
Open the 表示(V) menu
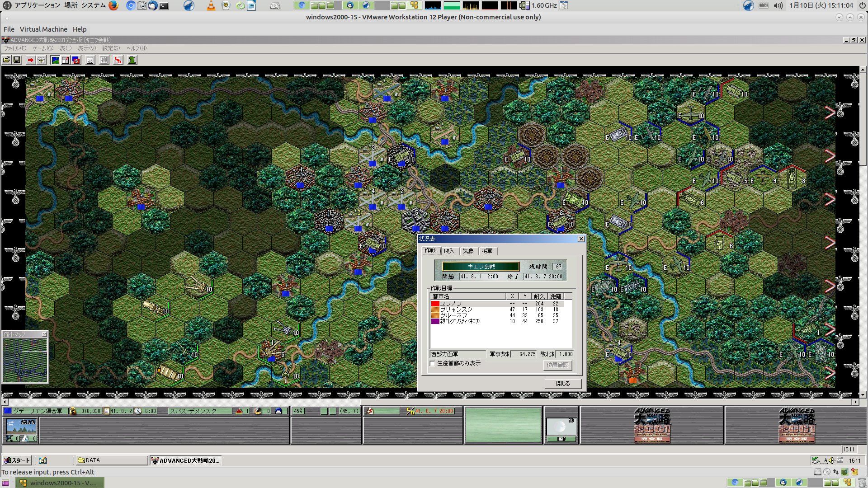click(x=87, y=48)
